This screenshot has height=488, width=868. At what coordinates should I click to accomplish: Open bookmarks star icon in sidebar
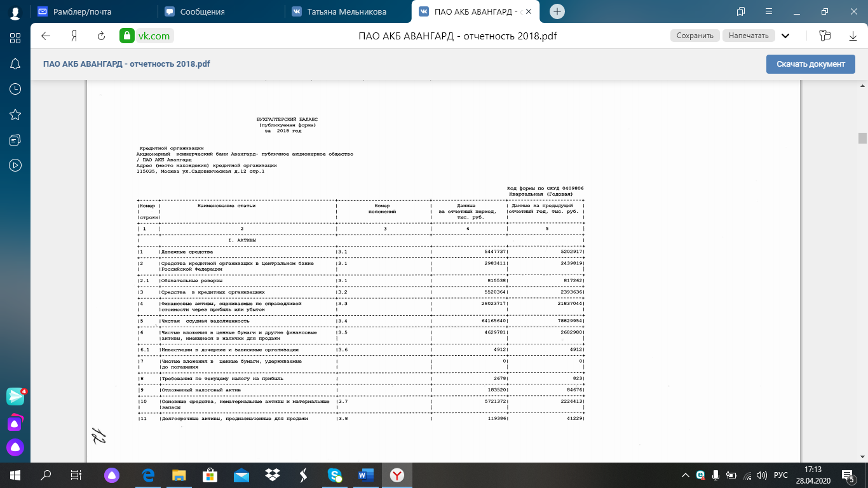[x=15, y=114]
